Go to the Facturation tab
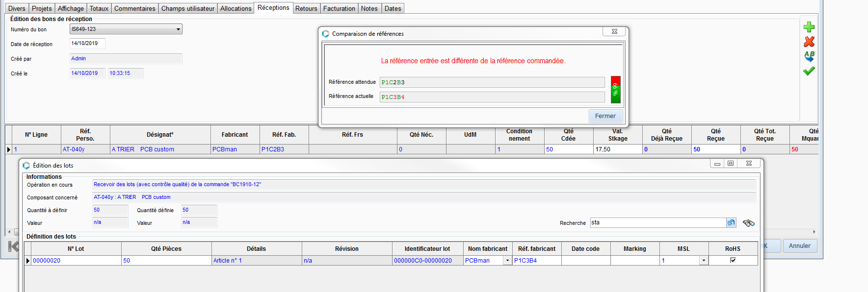Image resolution: width=868 pixels, height=292 pixels. pos(339,8)
